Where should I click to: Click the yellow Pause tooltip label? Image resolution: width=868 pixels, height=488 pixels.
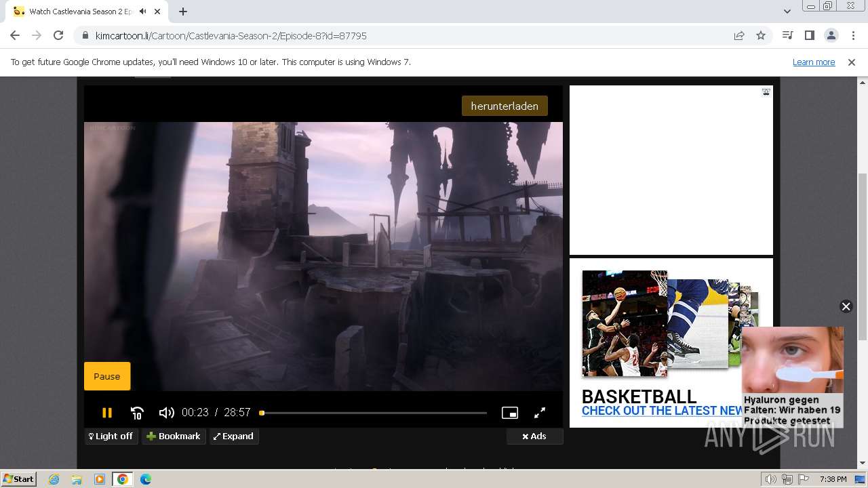[x=107, y=376]
